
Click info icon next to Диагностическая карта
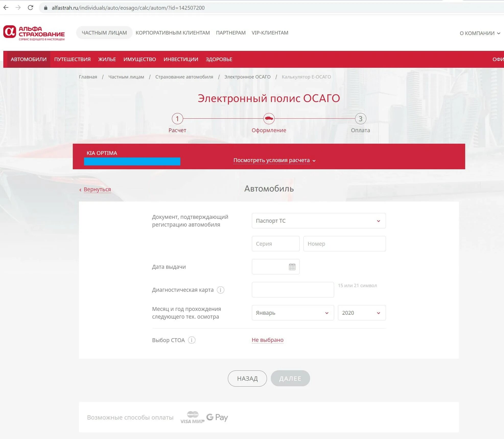coord(220,290)
